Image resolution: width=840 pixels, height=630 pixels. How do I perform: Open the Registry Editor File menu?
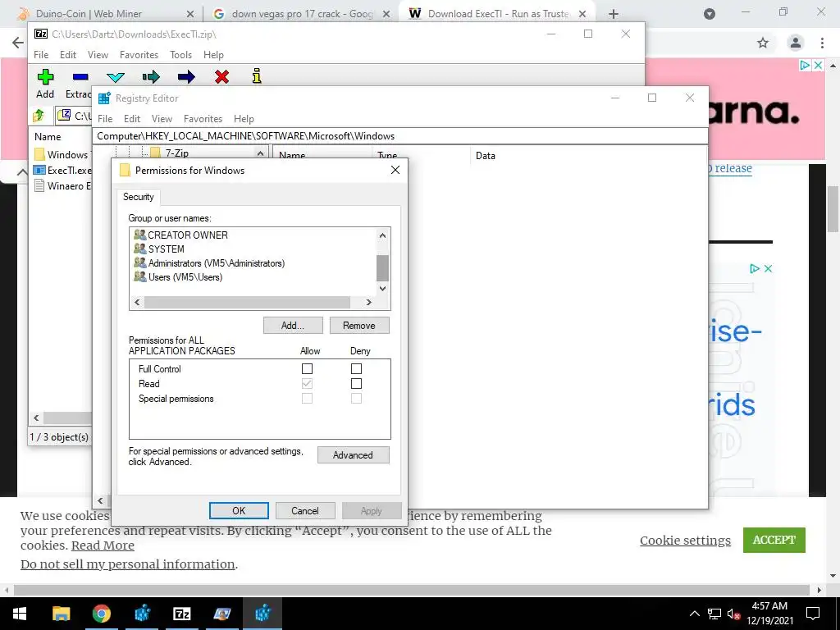105,118
